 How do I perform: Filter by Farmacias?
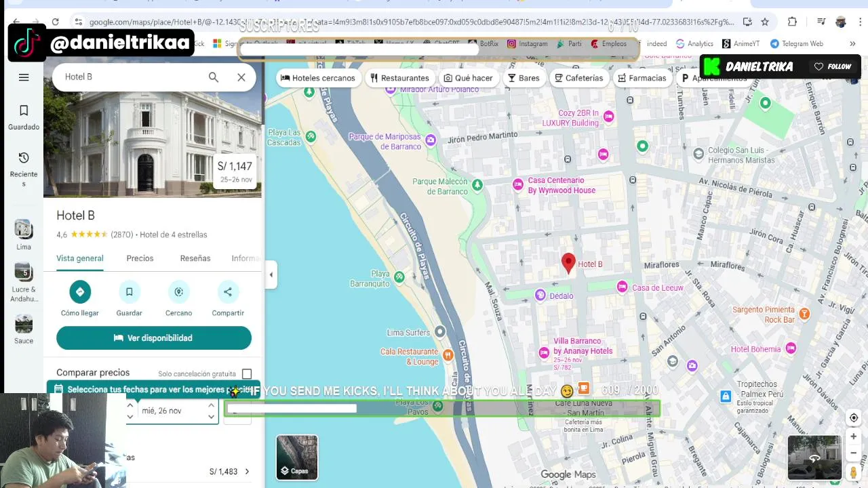coord(642,78)
